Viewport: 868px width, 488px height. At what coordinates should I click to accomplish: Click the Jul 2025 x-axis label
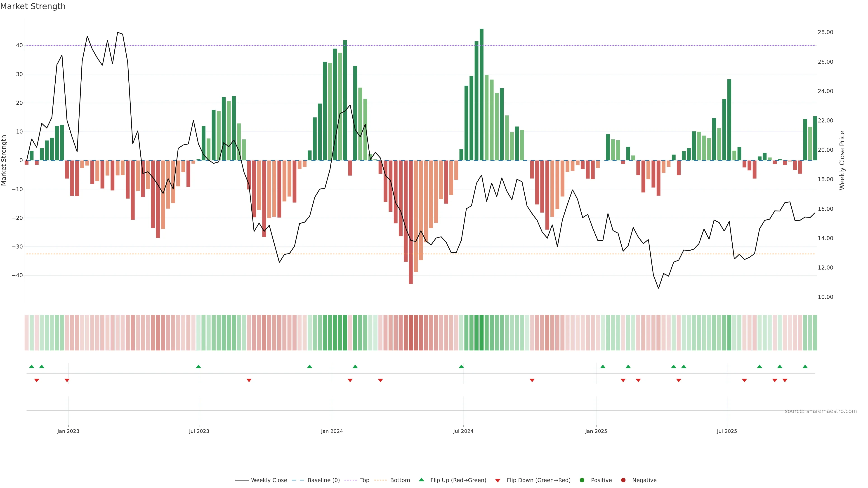pos(727,431)
